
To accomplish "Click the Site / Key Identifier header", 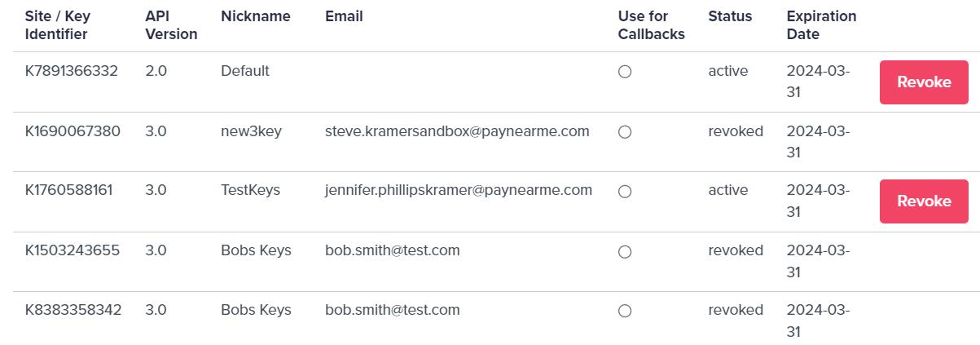I will click(56, 25).
